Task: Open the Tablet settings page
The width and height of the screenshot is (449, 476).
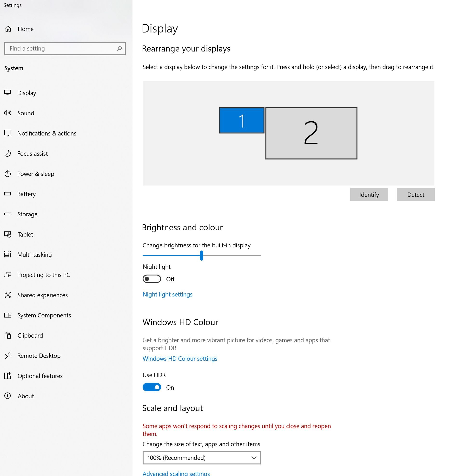Action: click(25, 234)
